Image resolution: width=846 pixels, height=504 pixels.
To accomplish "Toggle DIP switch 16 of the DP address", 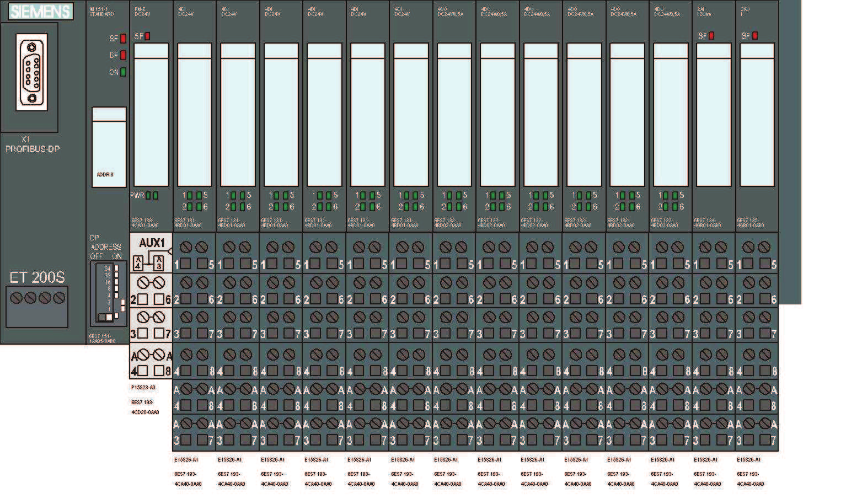I will coord(116,281).
